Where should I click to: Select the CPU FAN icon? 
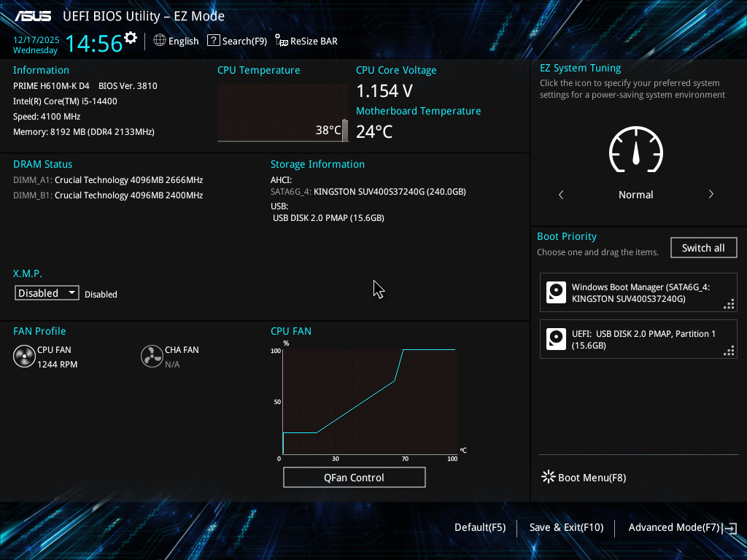pyautogui.click(x=24, y=356)
